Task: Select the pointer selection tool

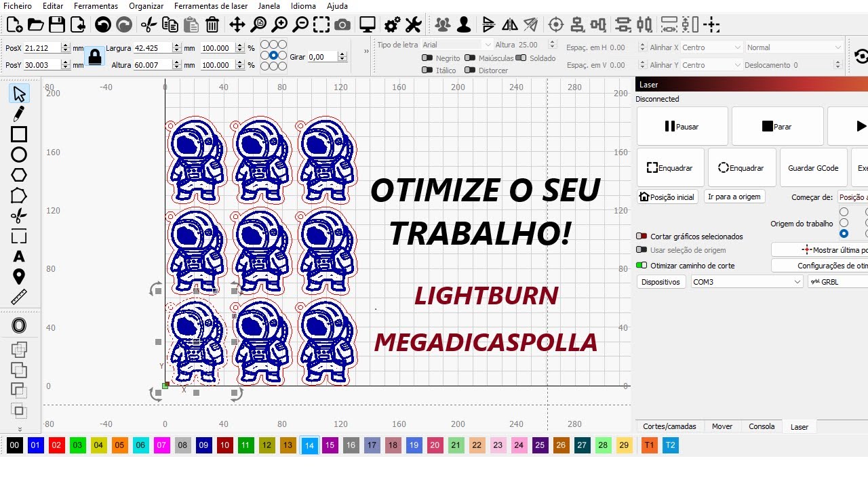Action: (19, 94)
